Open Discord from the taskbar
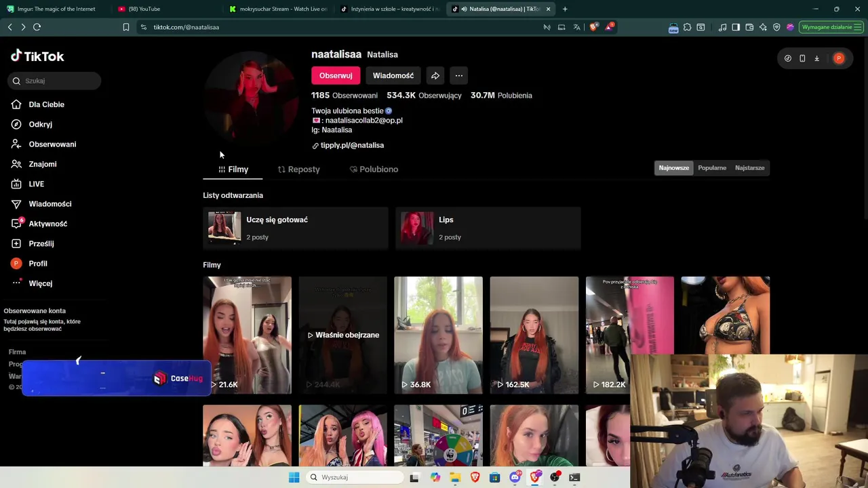Viewport: 868px width, 488px height. coord(515,477)
